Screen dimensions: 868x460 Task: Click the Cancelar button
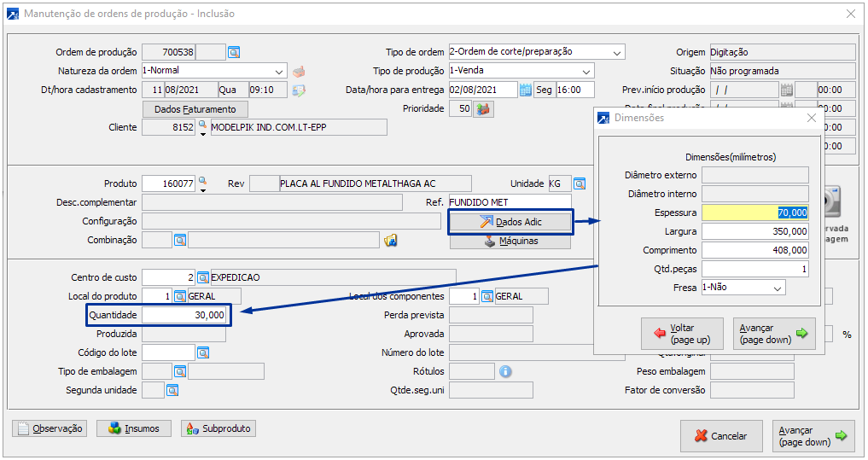click(721, 436)
